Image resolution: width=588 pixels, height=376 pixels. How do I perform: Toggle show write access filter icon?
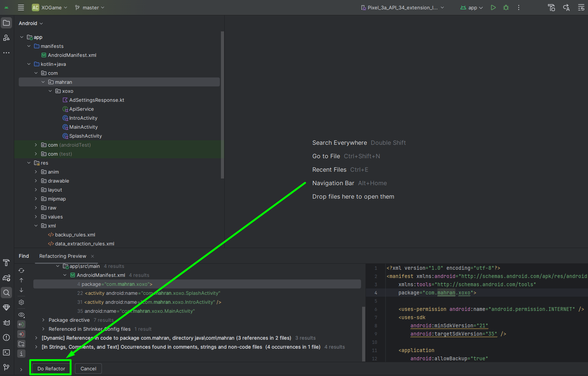coord(21,334)
